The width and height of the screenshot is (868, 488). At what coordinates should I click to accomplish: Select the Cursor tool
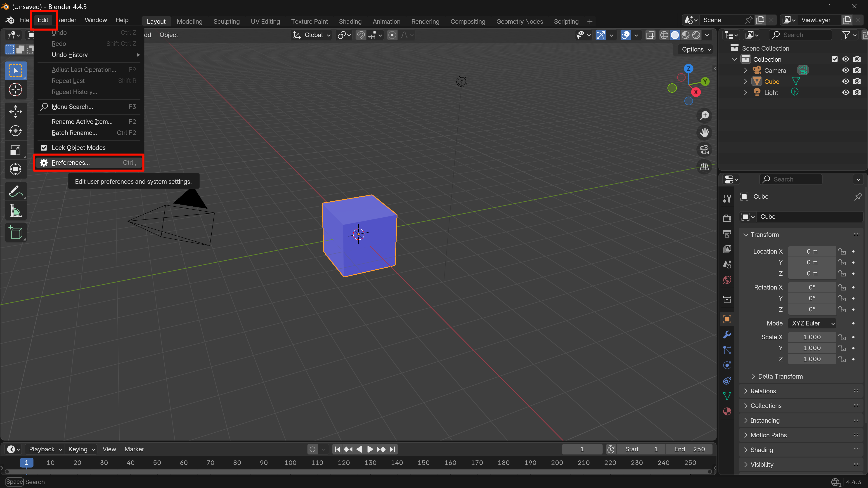pyautogui.click(x=16, y=90)
